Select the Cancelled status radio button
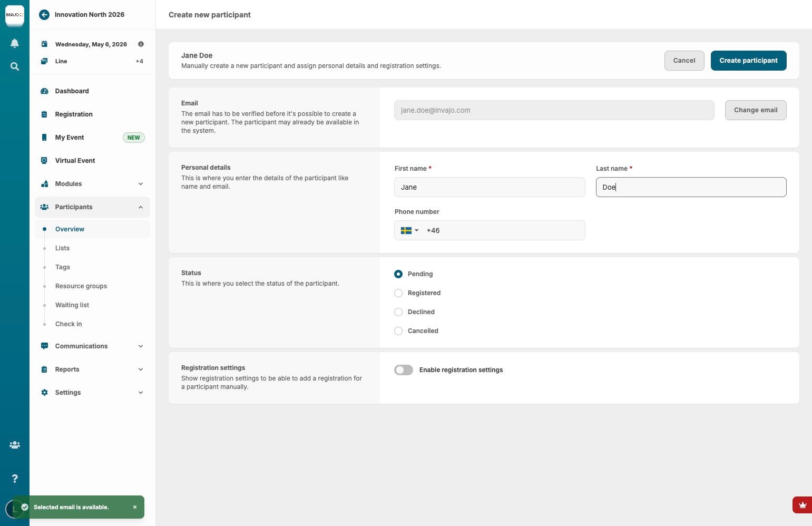This screenshot has height=526, width=812. [x=398, y=331]
